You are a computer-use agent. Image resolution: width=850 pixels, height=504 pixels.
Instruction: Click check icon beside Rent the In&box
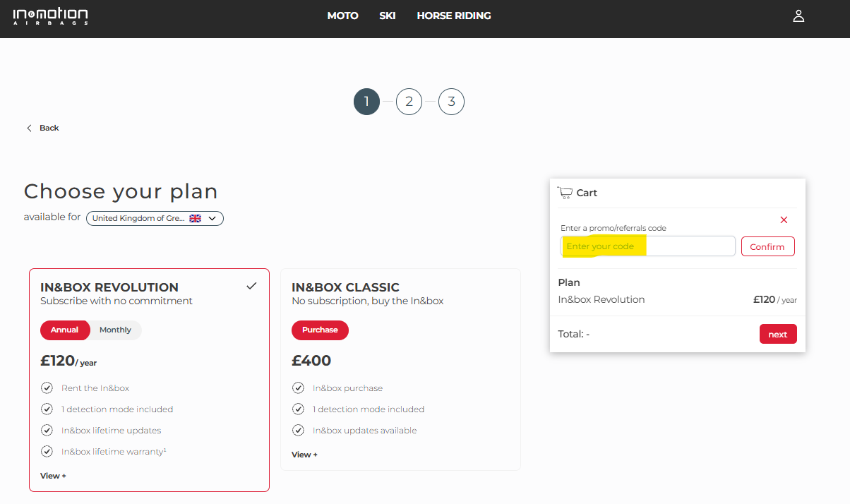point(47,388)
